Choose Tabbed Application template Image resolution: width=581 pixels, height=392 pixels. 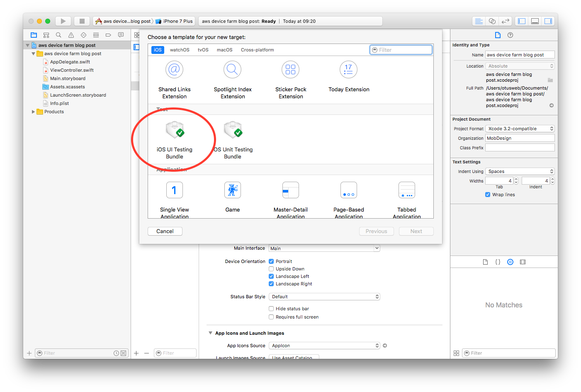click(407, 200)
